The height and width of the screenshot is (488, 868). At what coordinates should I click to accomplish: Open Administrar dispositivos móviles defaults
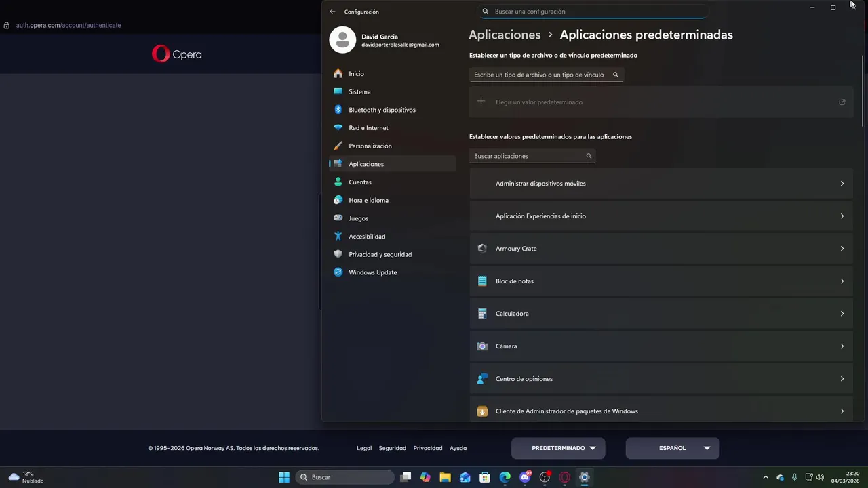tap(661, 184)
